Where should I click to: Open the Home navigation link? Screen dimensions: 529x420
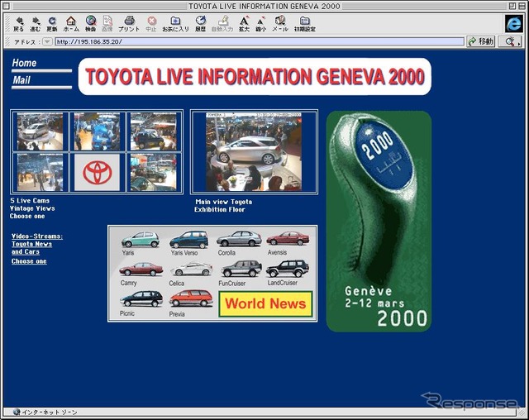tap(24, 63)
